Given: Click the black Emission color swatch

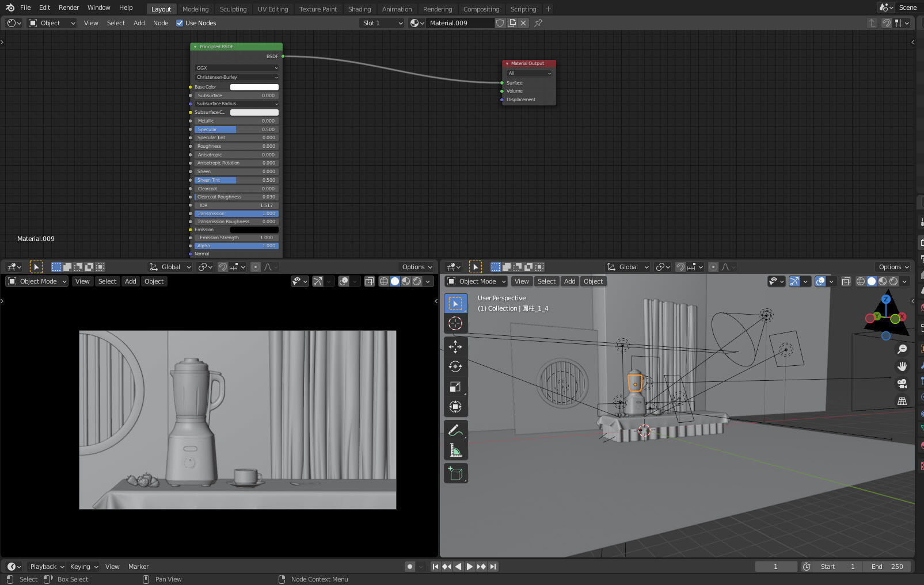Looking at the screenshot, I should point(254,230).
